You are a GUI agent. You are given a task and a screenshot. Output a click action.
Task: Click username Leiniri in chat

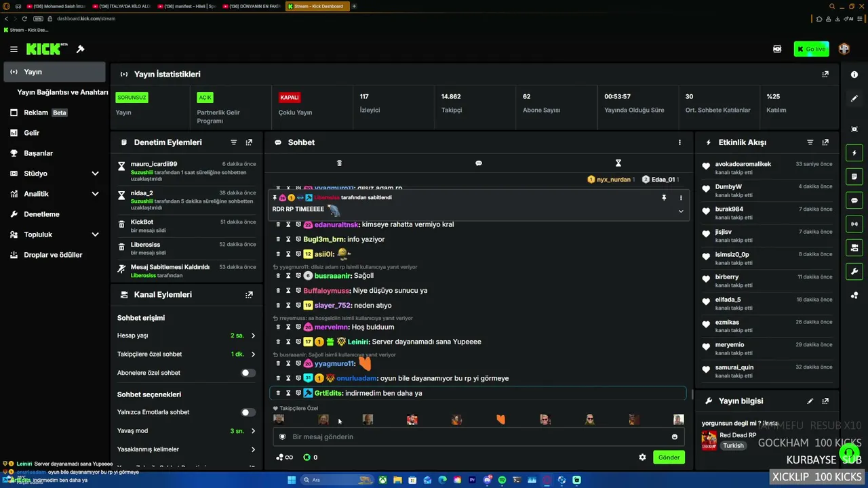point(358,342)
